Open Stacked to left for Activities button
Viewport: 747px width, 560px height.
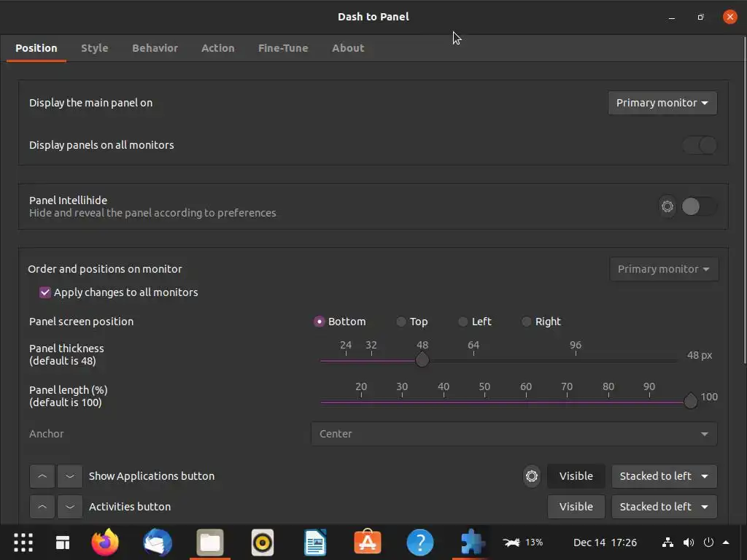tap(664, 507)
